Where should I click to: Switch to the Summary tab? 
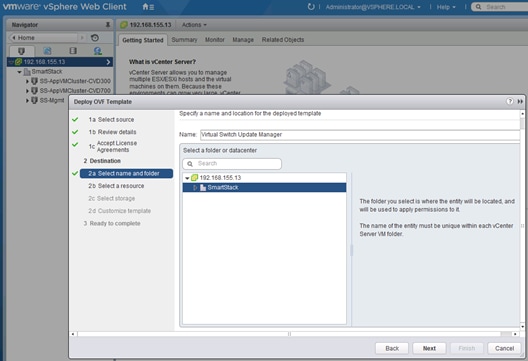[x=184, y=40]
